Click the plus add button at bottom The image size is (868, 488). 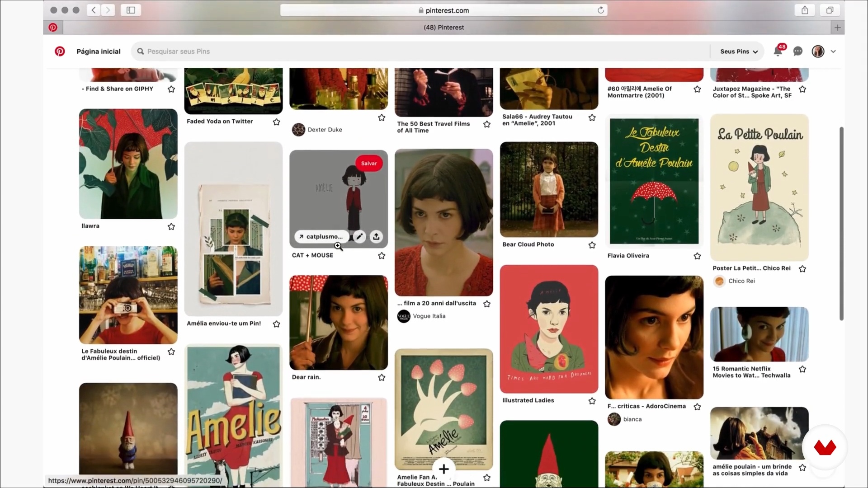[x=444, y=469]
